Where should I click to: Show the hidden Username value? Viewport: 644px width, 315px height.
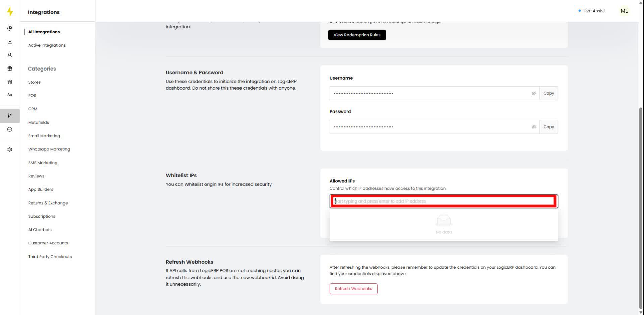[533, 93]
